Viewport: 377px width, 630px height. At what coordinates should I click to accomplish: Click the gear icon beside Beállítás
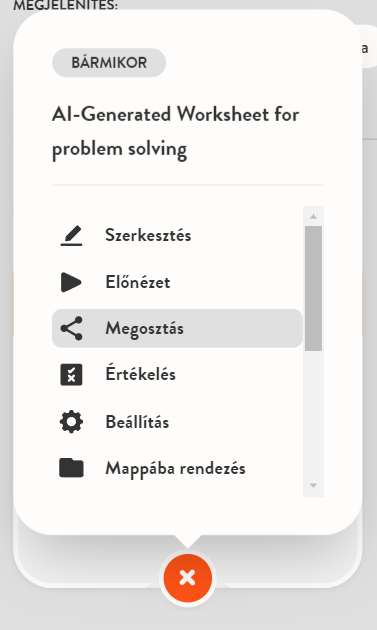click(x=72, y=422)
